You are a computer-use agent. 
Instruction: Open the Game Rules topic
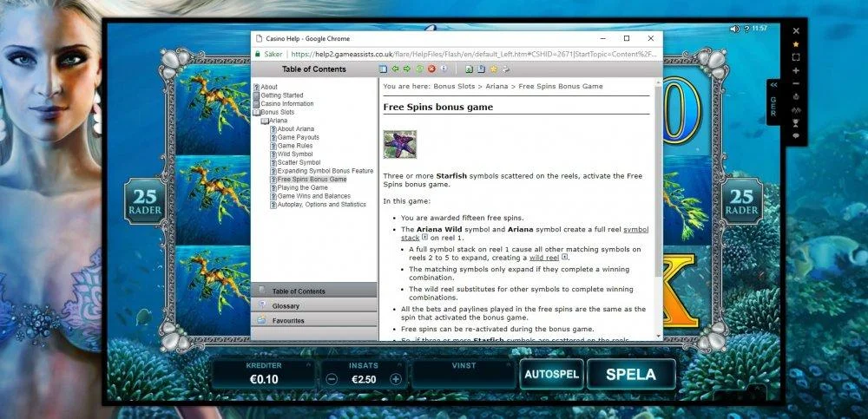[x=295, y=146]
